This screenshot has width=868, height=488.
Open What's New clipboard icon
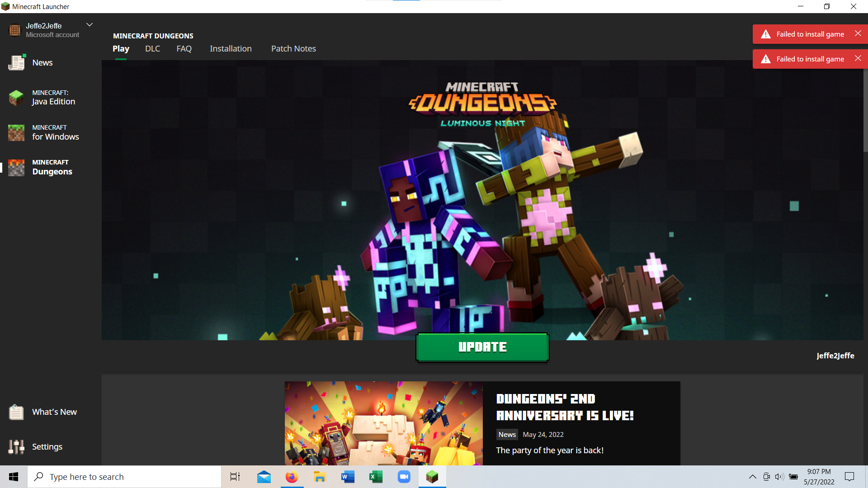coord(17,412)
